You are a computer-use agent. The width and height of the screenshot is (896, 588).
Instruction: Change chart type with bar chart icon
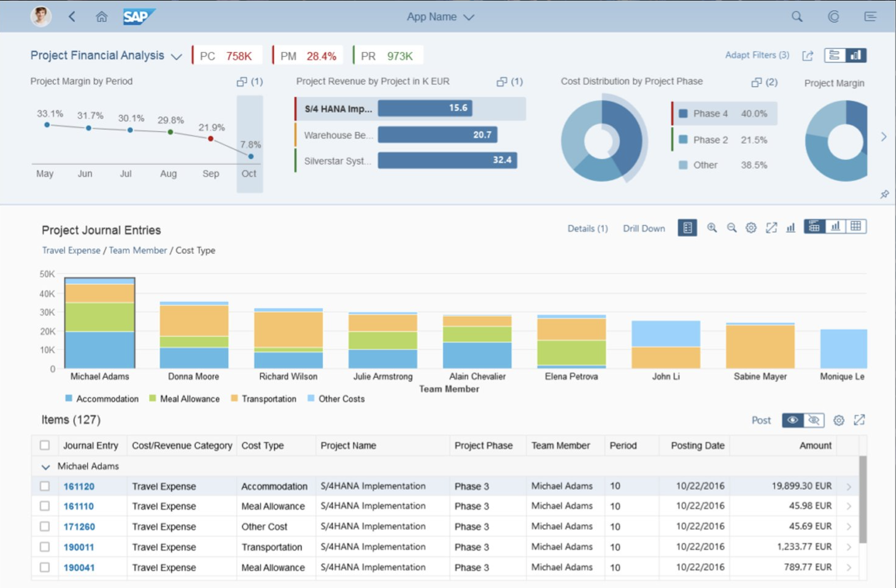pos(790,228)
